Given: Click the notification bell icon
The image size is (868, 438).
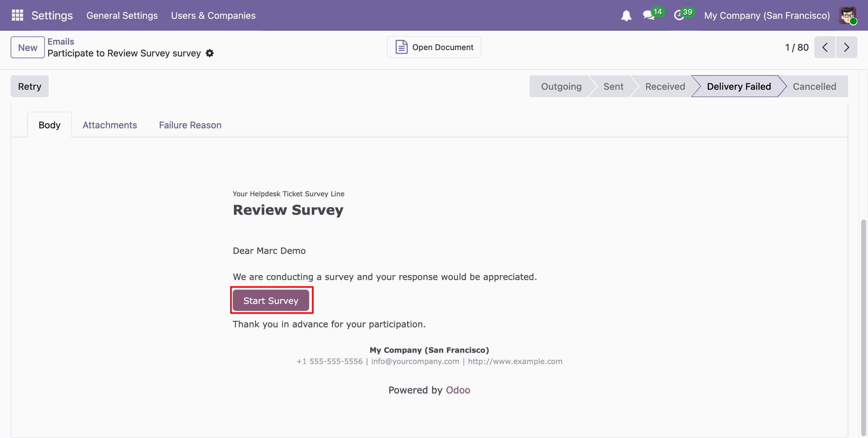Looking at the screenshot, I should click(626, 16).
